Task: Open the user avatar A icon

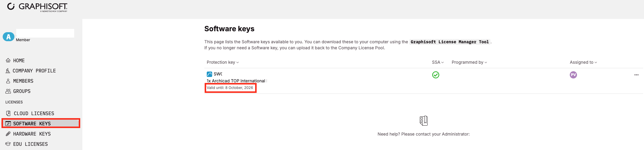Action: (8, 37)
